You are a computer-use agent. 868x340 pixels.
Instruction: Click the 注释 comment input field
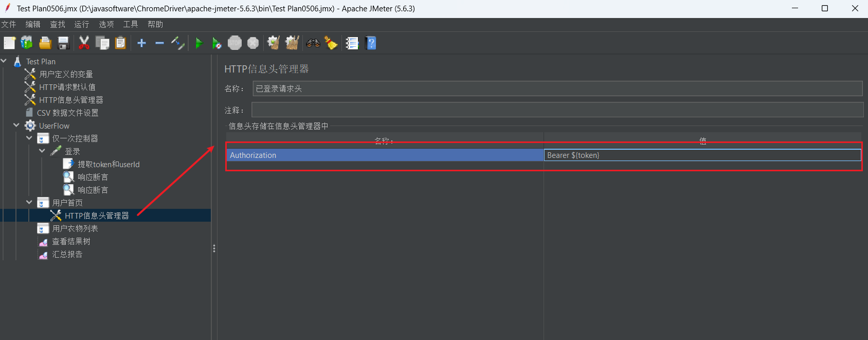(x=557, y=110)
